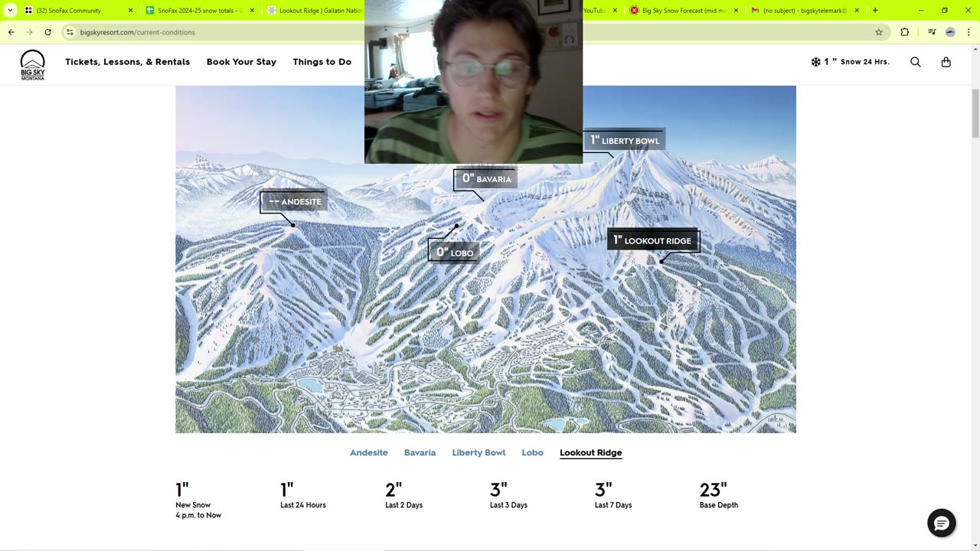Click the 'Last 24 Hours' snowfall stat

tap(302, 496)
